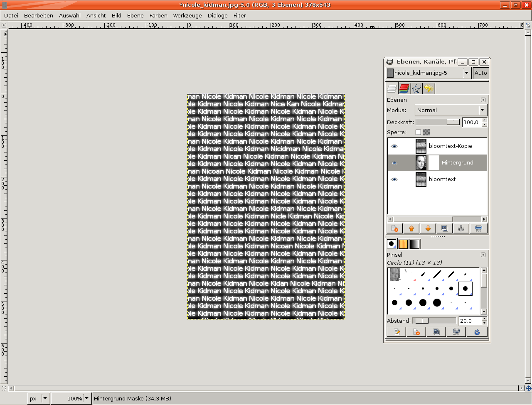
Task: Hide the bloomtext-Kopie layer
Action: [394, 146]
